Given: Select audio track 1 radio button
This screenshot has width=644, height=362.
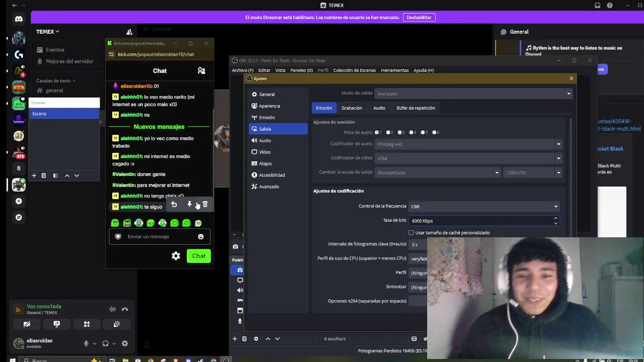Looking at the screenshot, I should (x=377, y=133).
